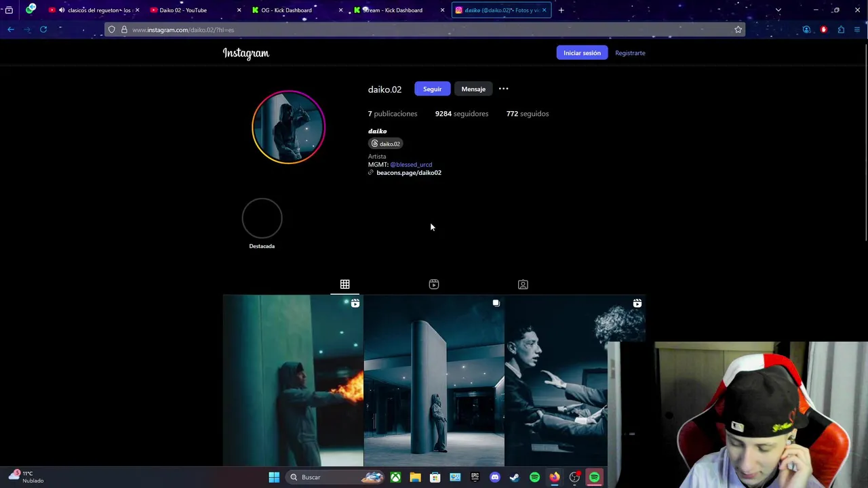
Task: Open the beacons.page/daiko02 link
Action: 408,173
